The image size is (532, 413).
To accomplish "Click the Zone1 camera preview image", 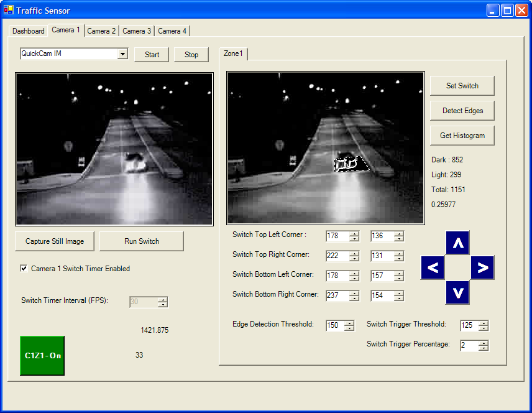I will (x=326, y=147).
